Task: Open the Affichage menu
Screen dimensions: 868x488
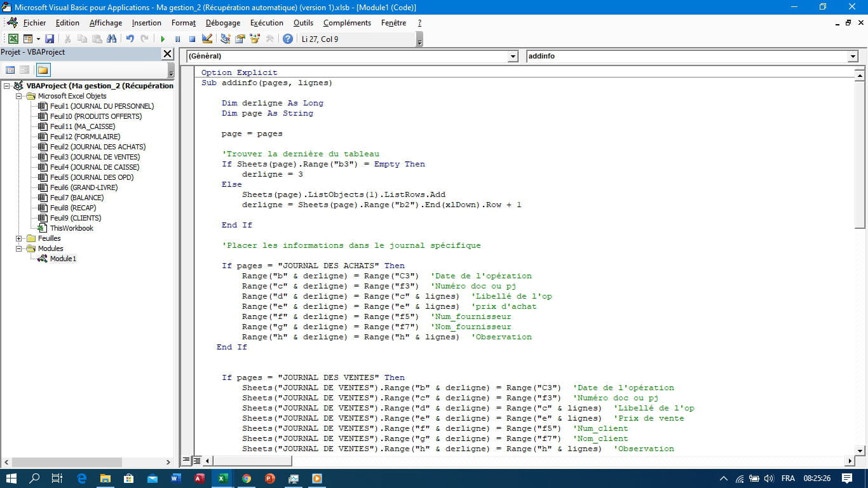Action: 105,23
